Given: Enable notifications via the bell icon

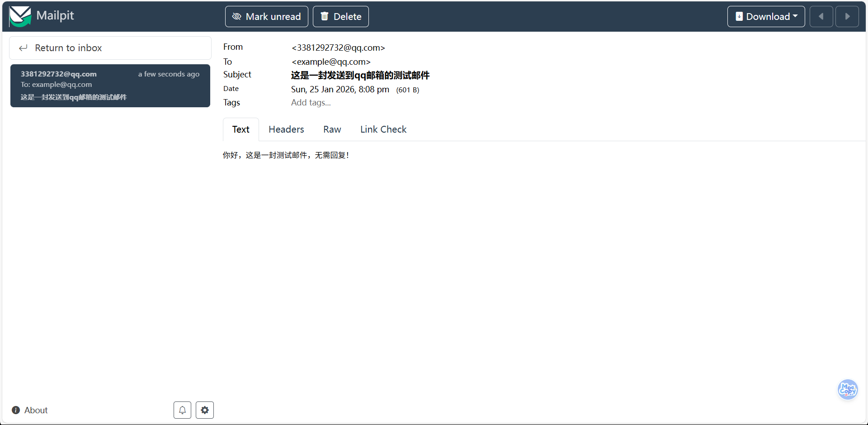Looking at the screenshot, I should tap(182, 410).
